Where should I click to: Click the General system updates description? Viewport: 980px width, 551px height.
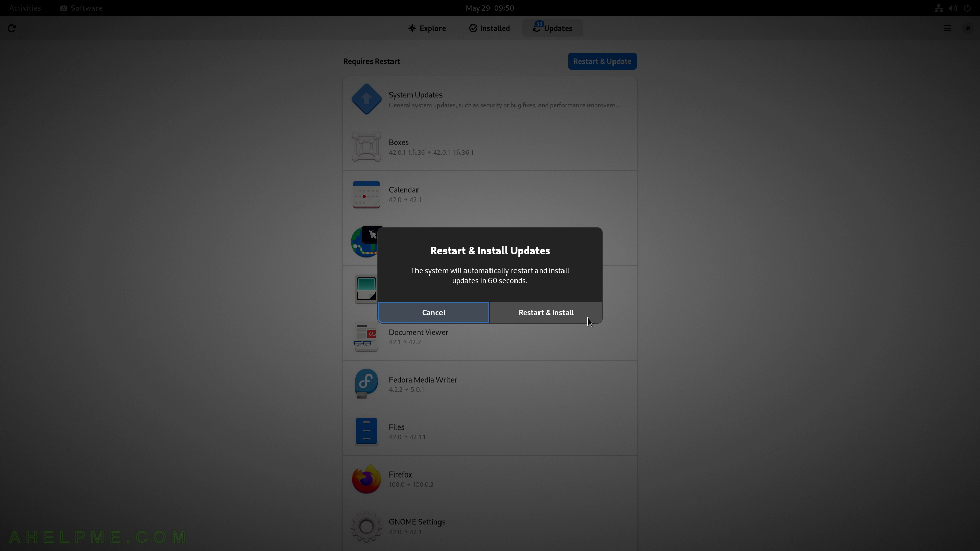(505, 105)
